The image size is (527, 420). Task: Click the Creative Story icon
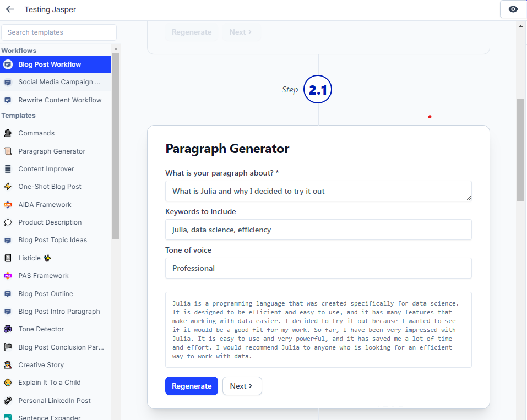click(x=8, y=365)
